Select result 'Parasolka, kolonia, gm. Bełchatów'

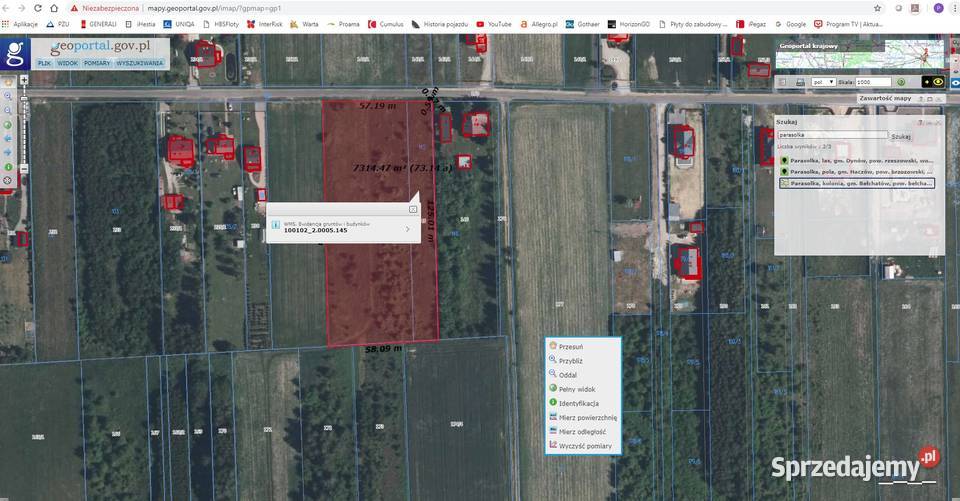point(860,183)
